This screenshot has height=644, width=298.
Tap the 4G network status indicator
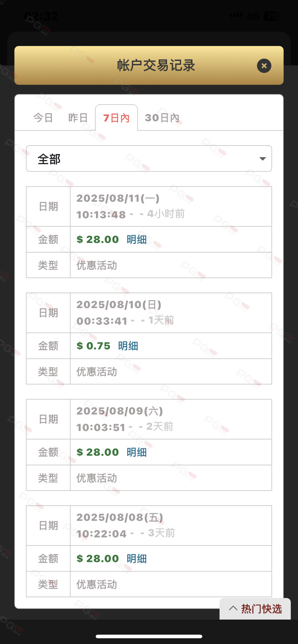(253, 17)
